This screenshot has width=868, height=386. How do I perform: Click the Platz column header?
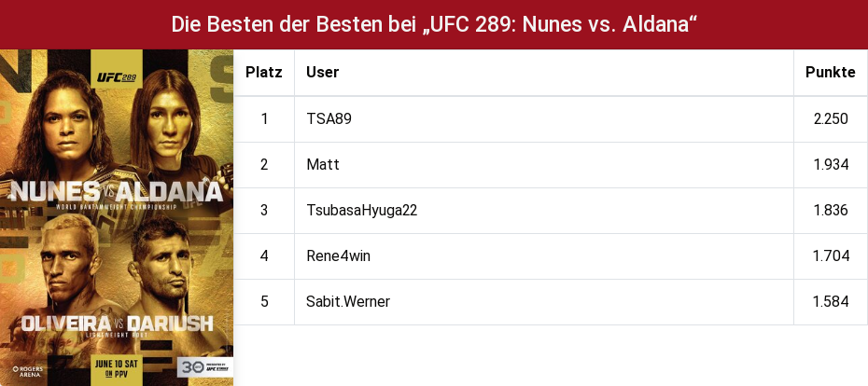[x=264, y=73]
